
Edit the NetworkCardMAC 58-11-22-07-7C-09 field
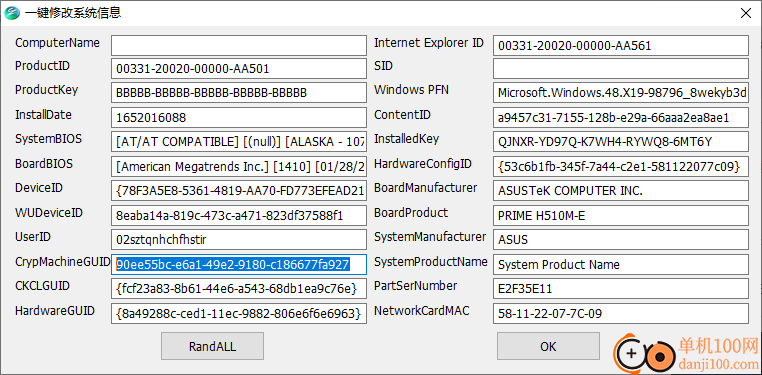coord(621,313)
